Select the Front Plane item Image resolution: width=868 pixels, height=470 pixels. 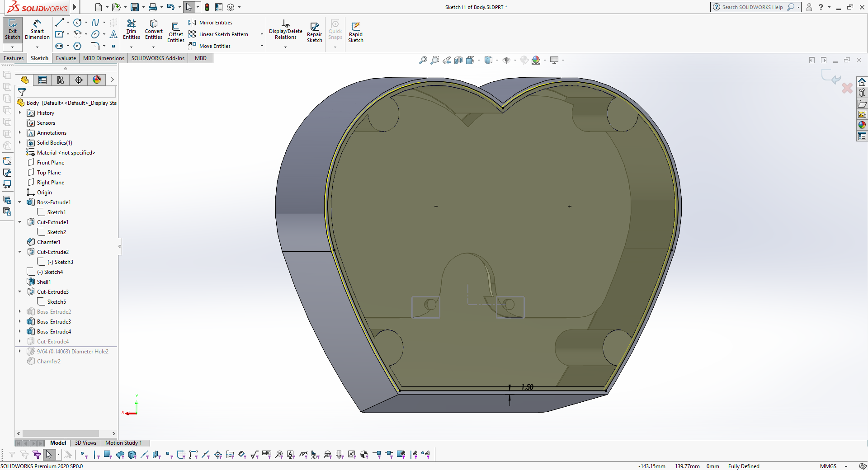(51, 163)
